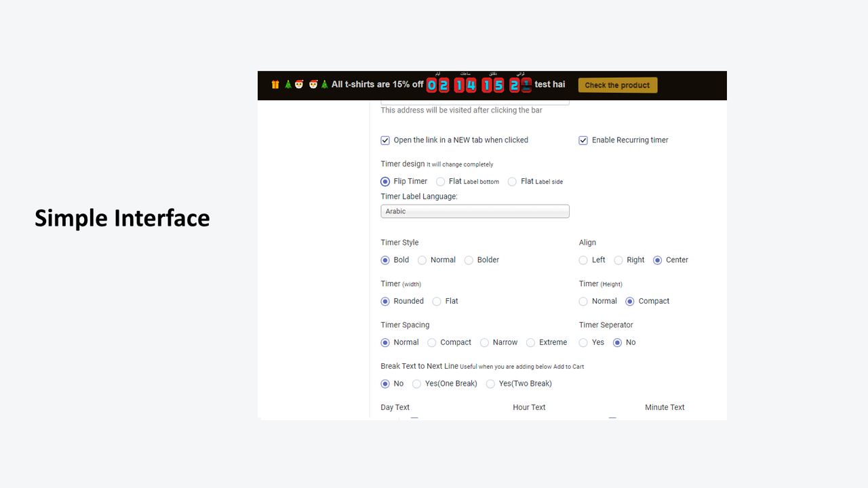The width and height of the screenshot is (868, 488).
Task: Set Timer Style to Bold
Action: [385, 260]
